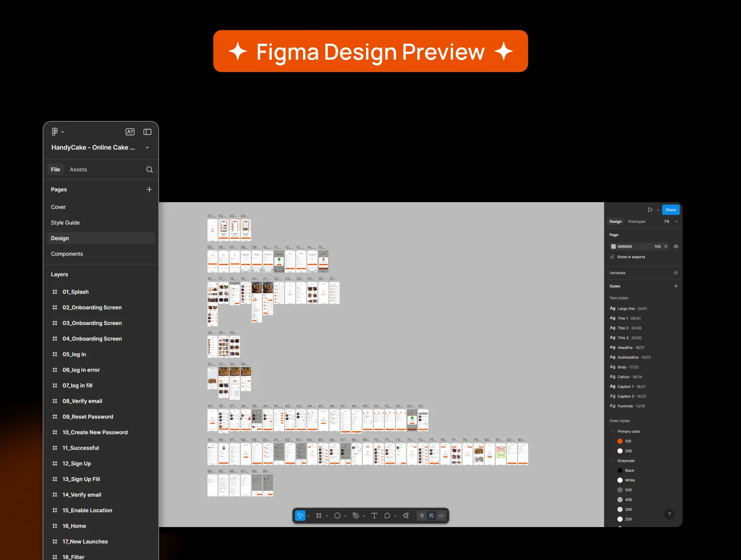This screenshot has height=560, width=741.
Task: Switch to Design mode in toolbar
Action: pos(431,516)
